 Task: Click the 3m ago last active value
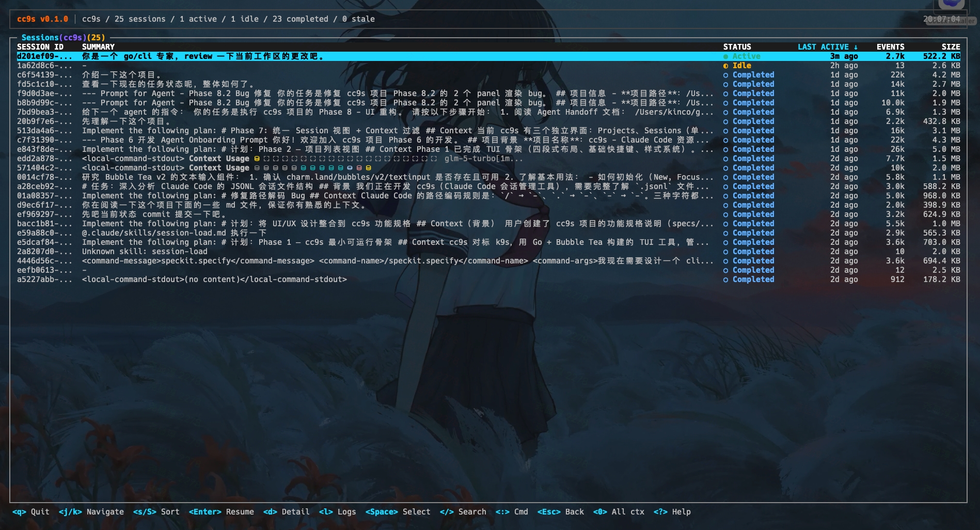coord(844,56)
